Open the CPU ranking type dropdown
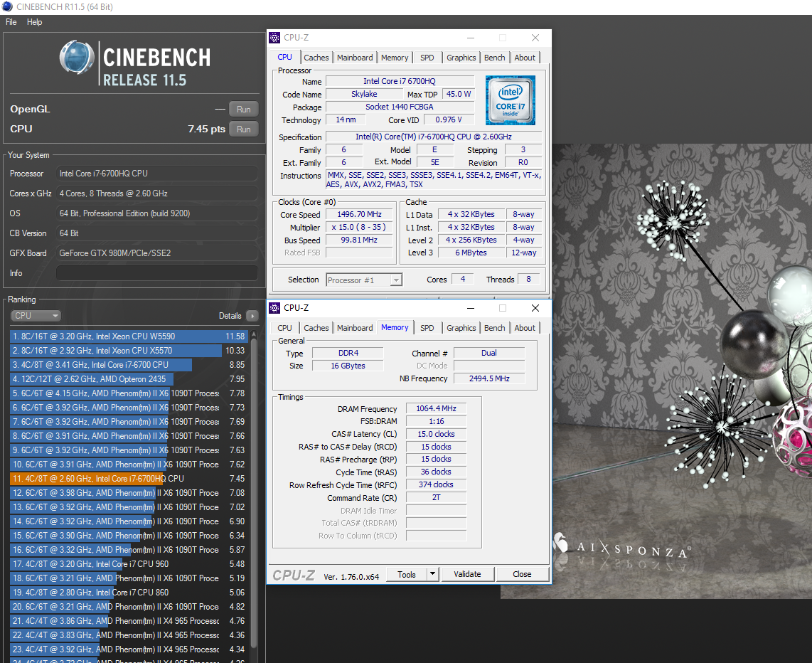This screenshot has width=812, height=663. (36, 316)
